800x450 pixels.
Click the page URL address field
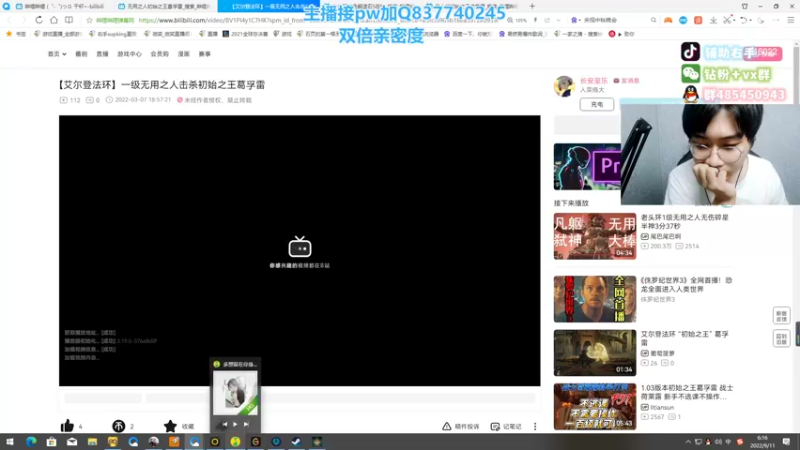[x=319, y=20]
